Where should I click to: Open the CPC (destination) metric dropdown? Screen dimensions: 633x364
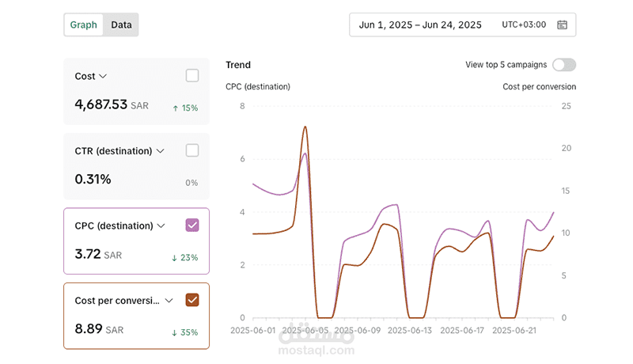coord(161,226)
